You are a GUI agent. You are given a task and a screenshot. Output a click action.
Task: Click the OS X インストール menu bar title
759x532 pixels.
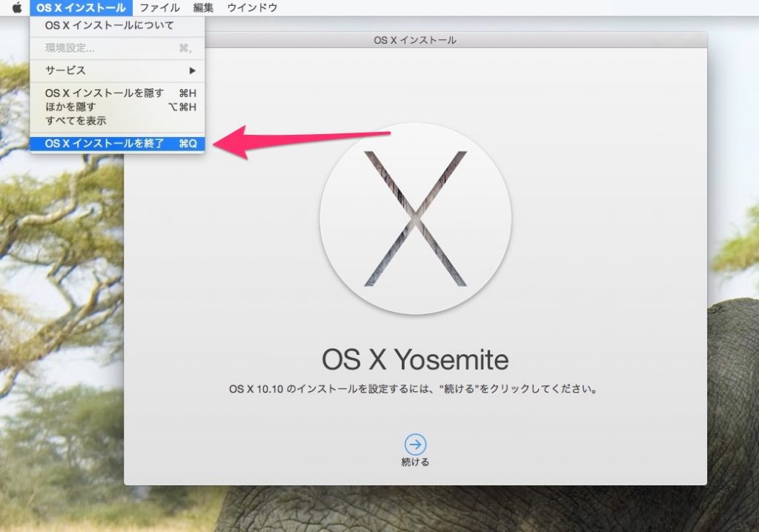[81, 7]
